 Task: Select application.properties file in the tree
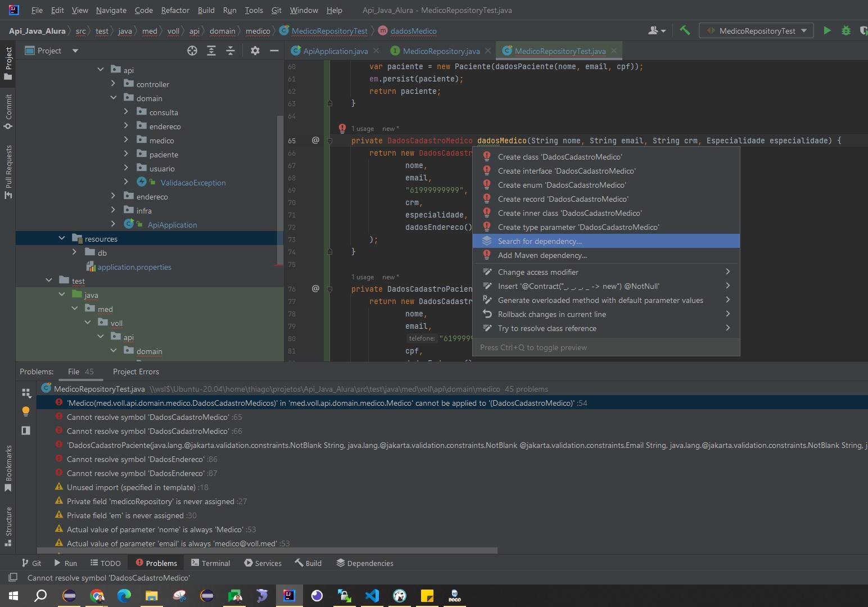pyautogui.click(x=134, y=267)
